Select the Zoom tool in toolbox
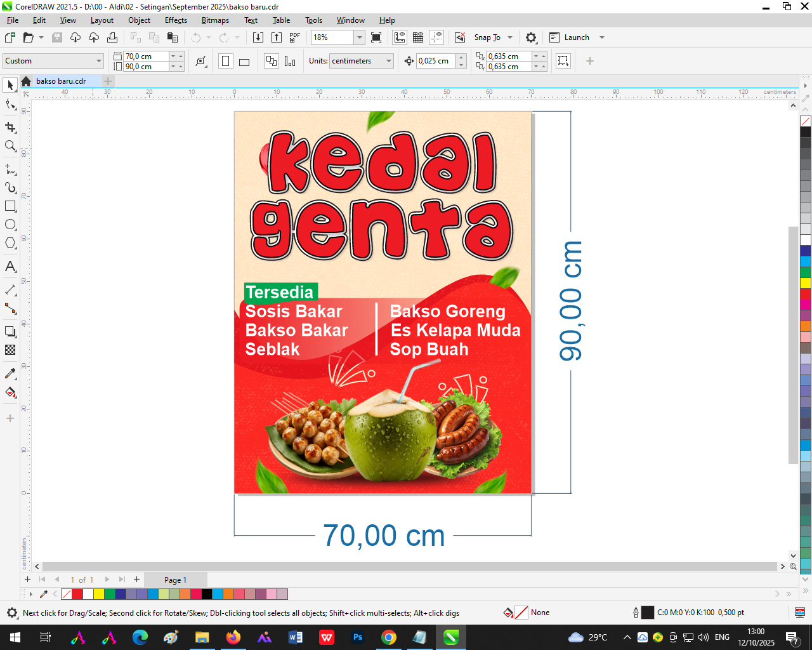Image resolution: width=812 pixels, height=650 pixels. (x=10, y=146)
